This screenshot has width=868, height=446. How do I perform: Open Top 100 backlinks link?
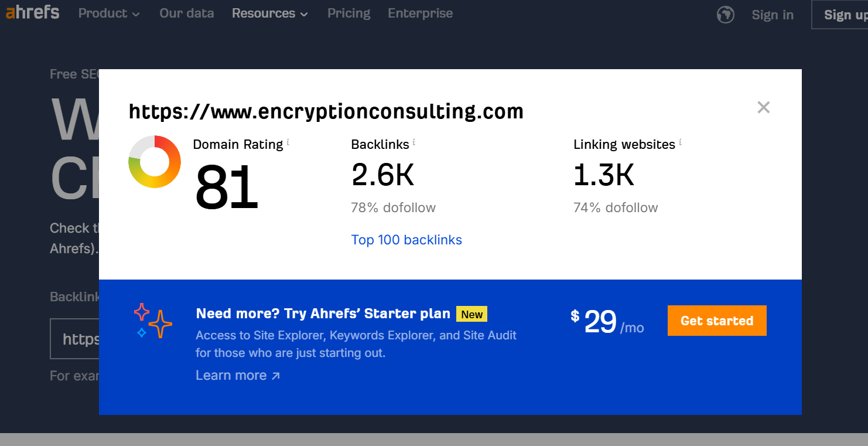406,240
